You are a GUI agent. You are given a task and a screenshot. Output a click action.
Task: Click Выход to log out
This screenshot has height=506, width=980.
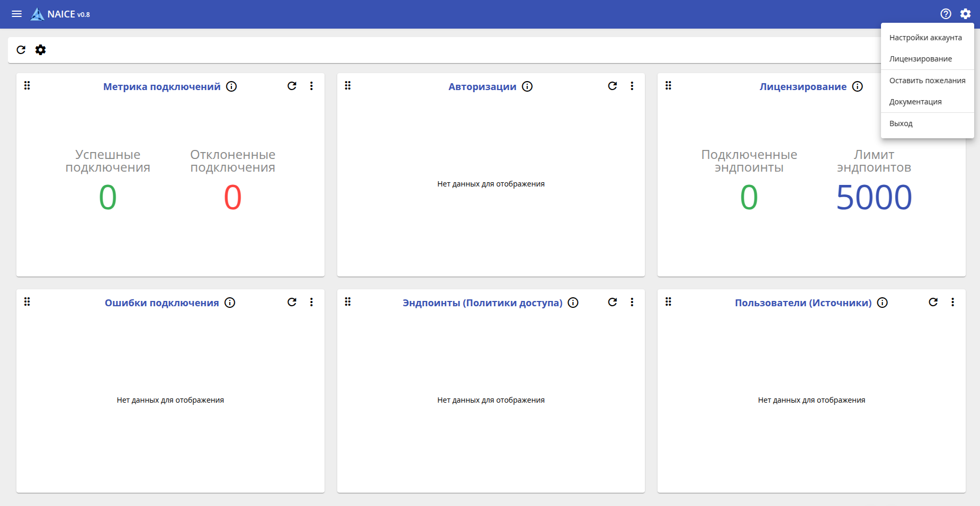point(901,123)
